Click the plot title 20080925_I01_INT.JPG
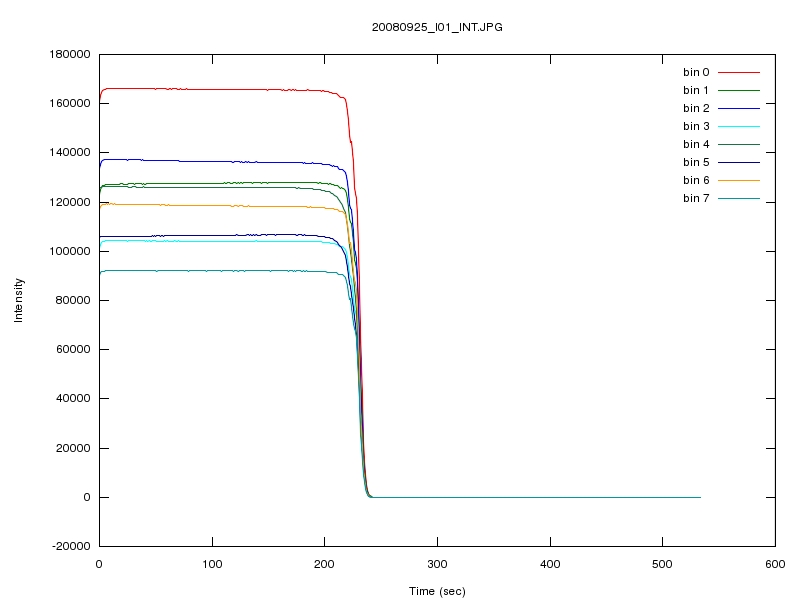The width and height of the screenshot is (800, 600). [437, 28]
